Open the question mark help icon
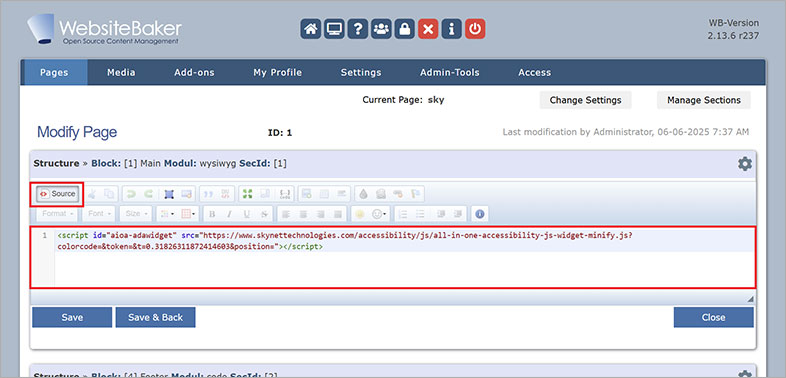The image size is (786, 378). pos(357,29)
